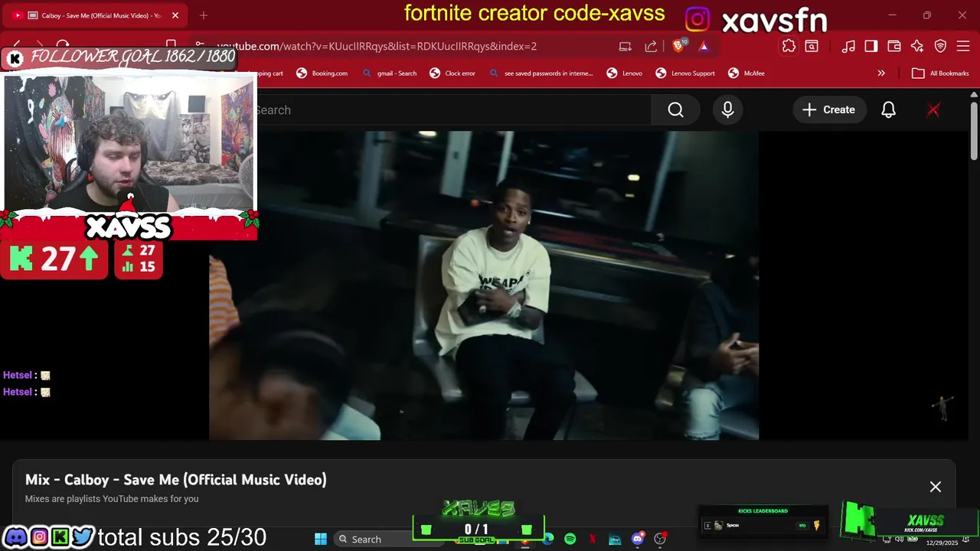Open the browser hamburger main menu
The image size is (980, 551).
coord(963,46)
